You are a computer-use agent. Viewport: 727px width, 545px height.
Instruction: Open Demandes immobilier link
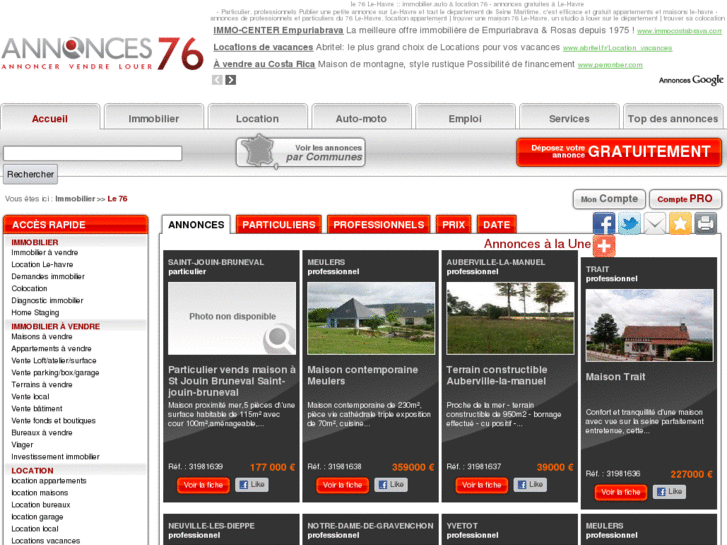pyautogui.click(x=48, y=276)
